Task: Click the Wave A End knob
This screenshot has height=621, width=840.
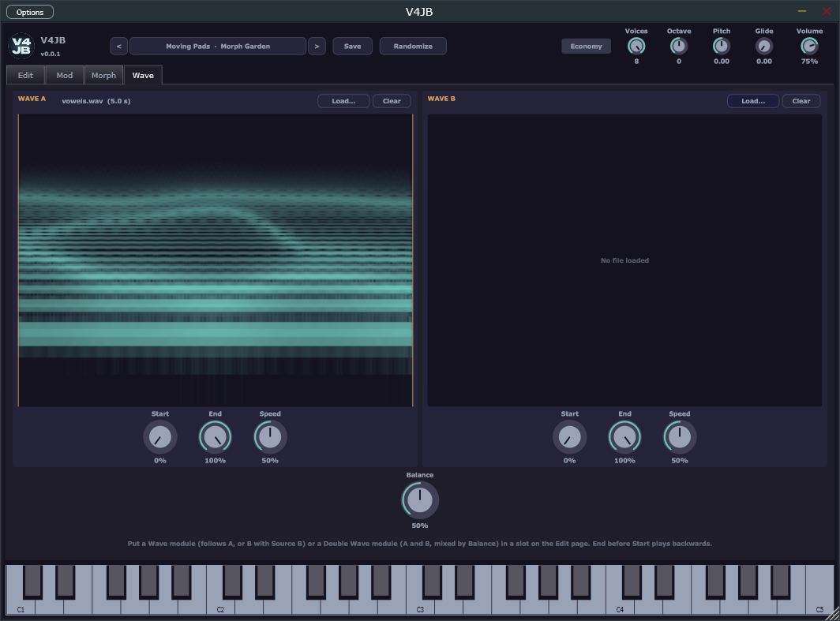Action: pos(215,437)
